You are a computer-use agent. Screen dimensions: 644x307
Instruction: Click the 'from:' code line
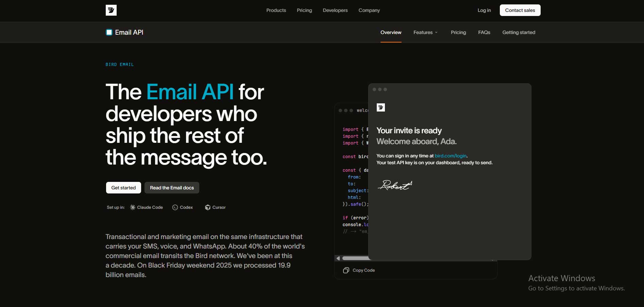(x=354, y=177)
